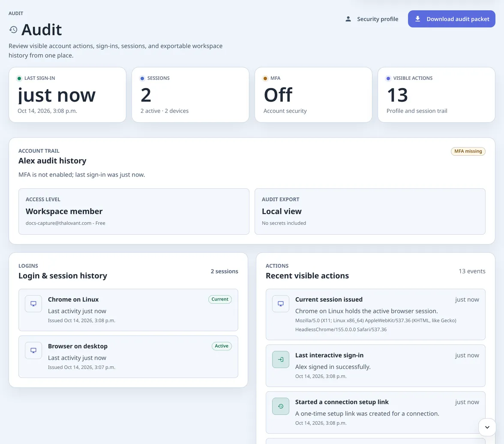Click the AUDIT breadcrumb label at top

[x=16, y=13]
